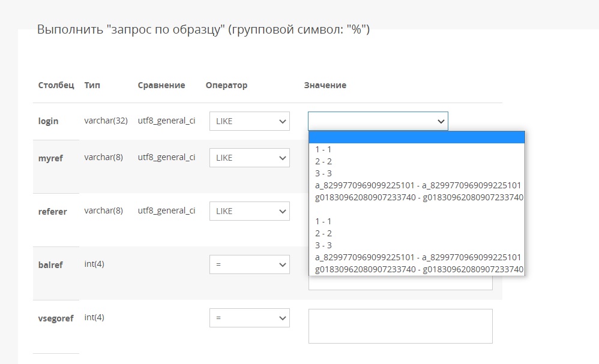This screenshot has height=364, width=599.
Task: Select '3 - 3' in the second option group
Action: point(324,245)
